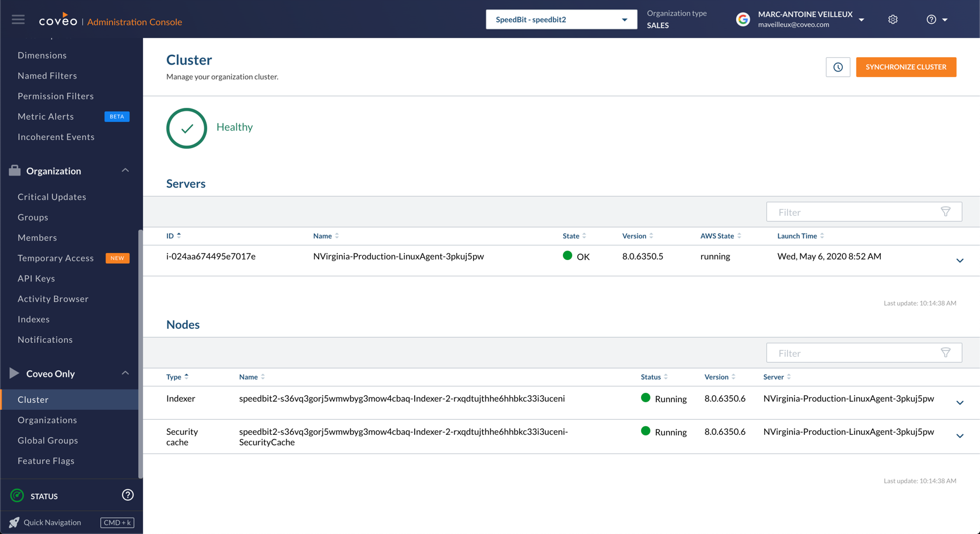The height and width of the screenshot is (534, 980).
Task: Click the Nodes Filter input field
Action: pyautogui.click(x=864, y=353)
